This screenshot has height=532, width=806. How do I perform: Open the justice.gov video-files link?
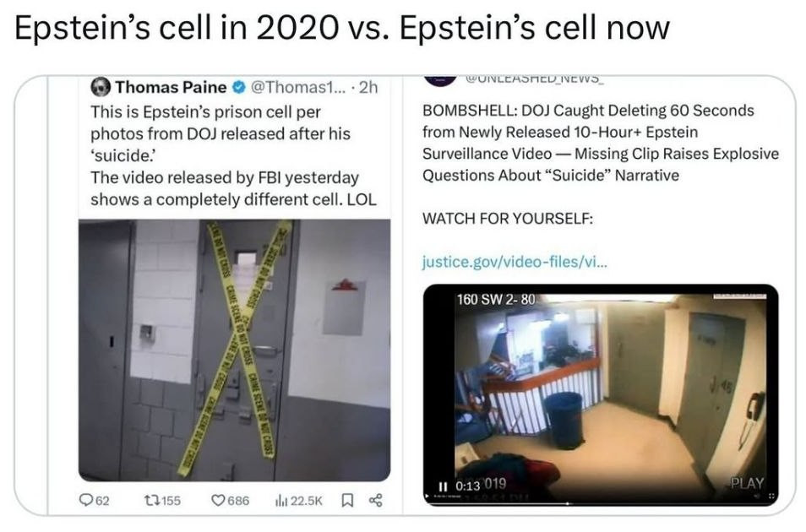tap(514, 262)
